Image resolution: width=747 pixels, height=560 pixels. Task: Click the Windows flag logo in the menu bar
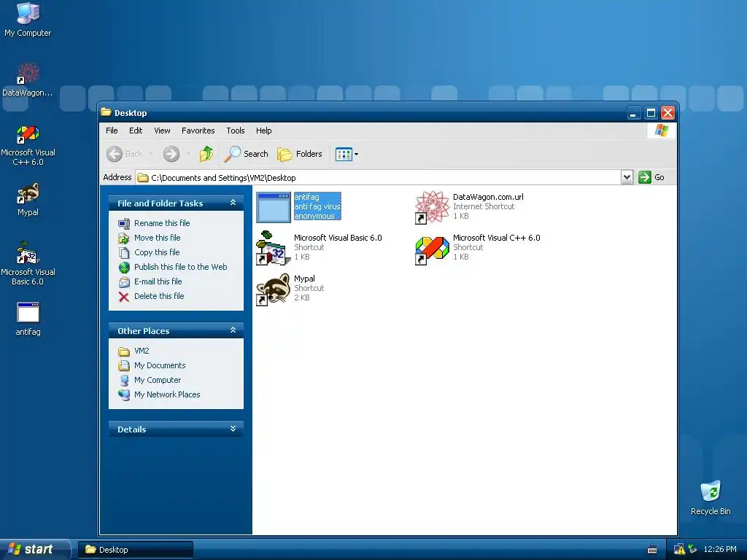[661, 131]
